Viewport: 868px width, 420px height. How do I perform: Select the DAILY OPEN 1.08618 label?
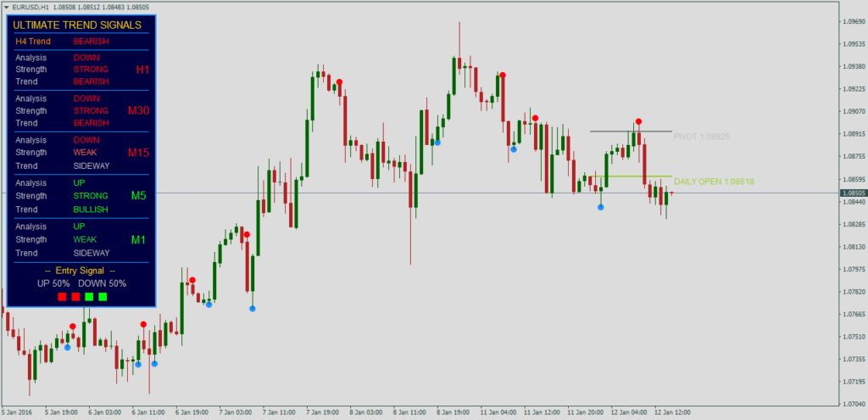tap(714, 182)
